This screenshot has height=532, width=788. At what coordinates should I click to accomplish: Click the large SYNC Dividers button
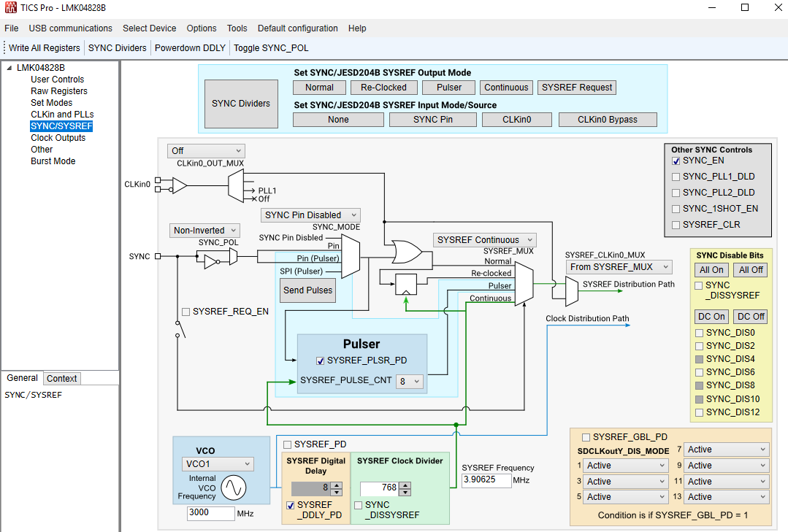[x=241, y=104]
